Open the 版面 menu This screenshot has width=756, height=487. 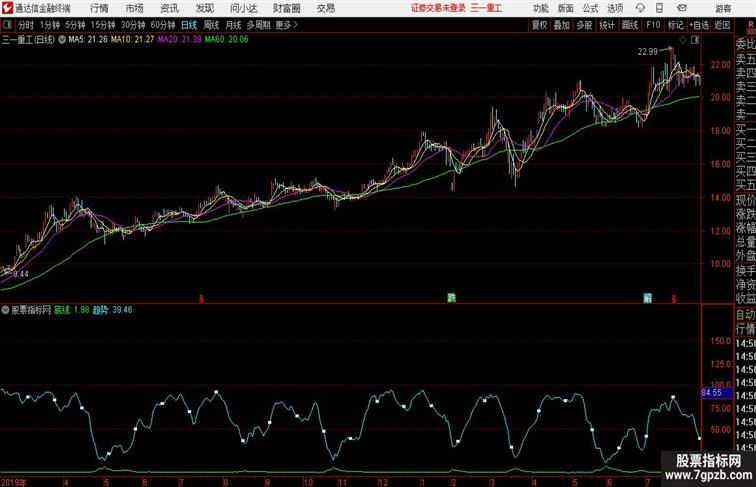[x=566, y=8]
